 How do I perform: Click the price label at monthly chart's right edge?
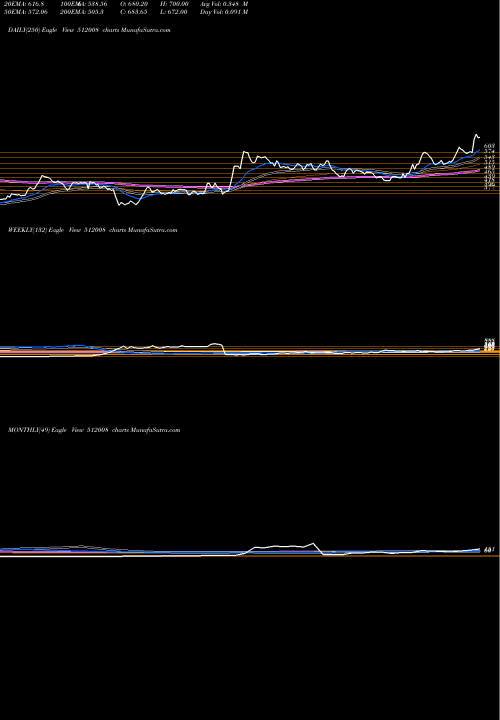(x=488, y=549)
